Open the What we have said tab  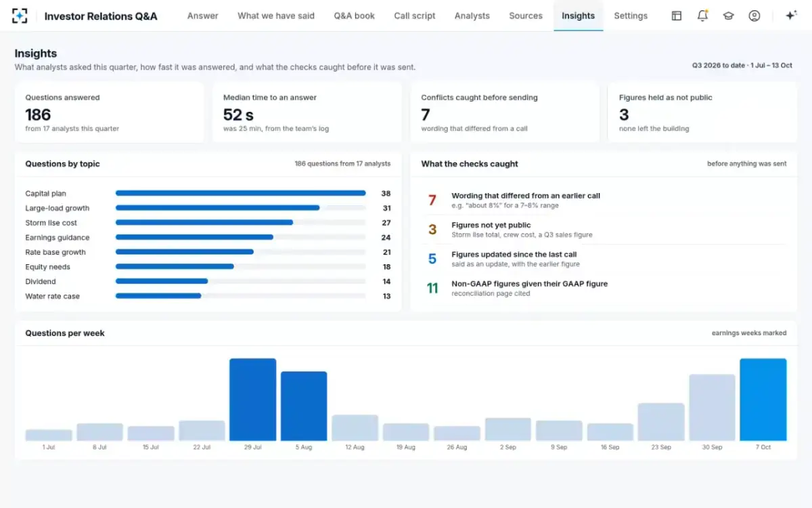point(276,16)
